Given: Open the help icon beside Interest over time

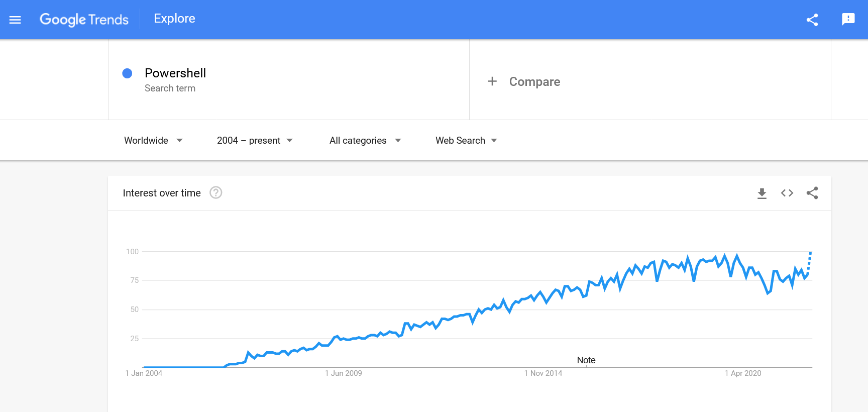Looking at the screenshot, I should tap(216, 192).
